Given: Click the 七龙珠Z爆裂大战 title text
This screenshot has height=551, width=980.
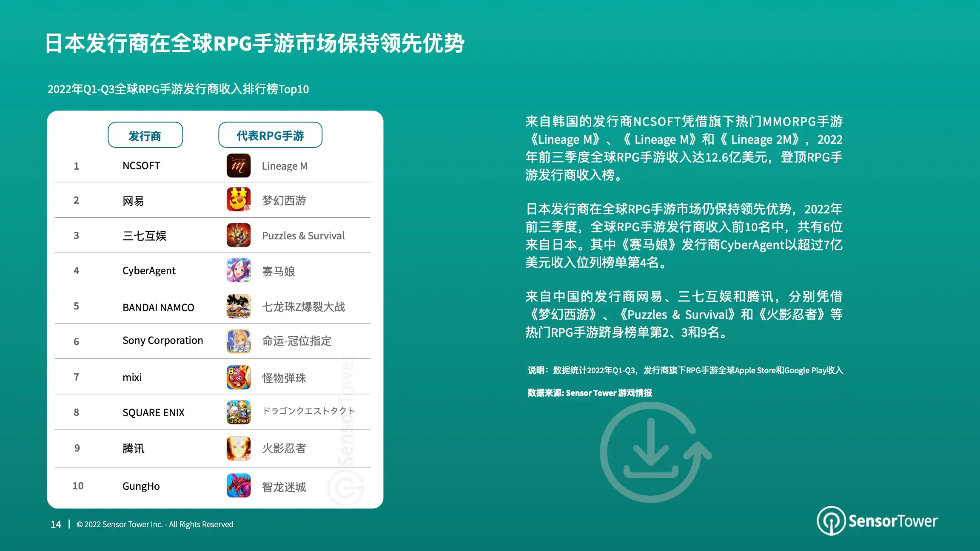Looking at the screenshot, I should (303, 307).
